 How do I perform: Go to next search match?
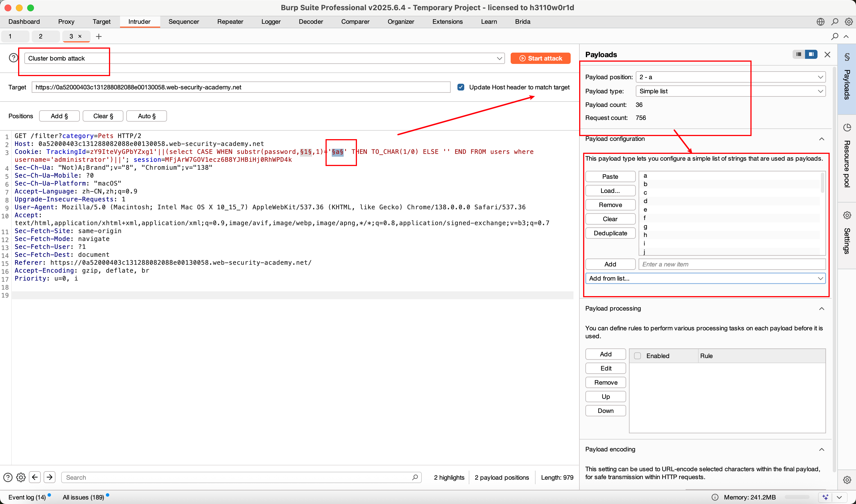click(50, 477)
